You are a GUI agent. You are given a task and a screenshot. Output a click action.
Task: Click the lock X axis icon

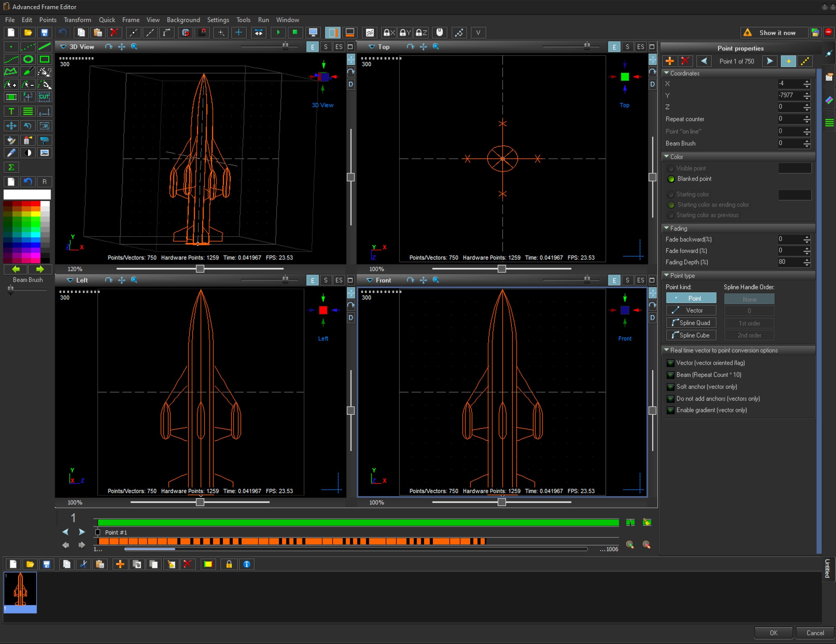pyautogui.click(x=389, y=32)
